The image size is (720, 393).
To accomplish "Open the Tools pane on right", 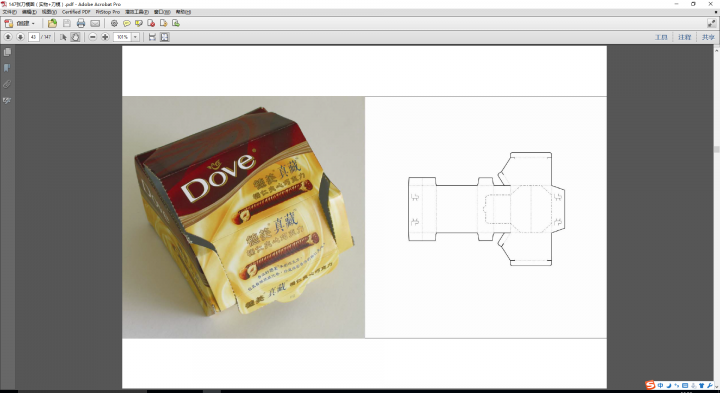I will [661, 37].
